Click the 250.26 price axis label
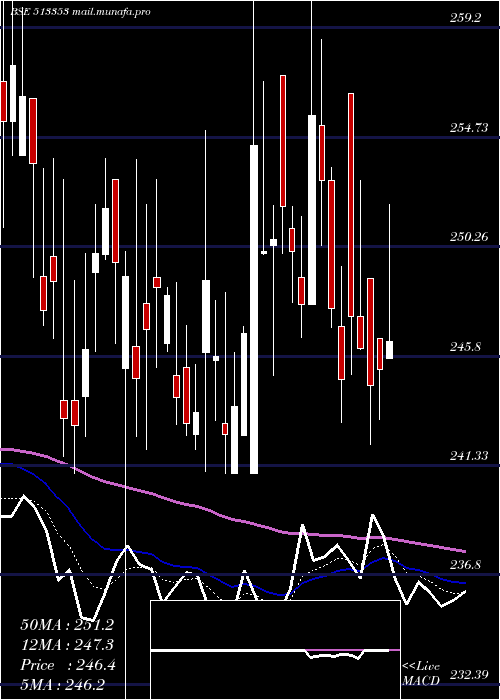Viewport: 500px width, 700px height. (x=469, y=237)
